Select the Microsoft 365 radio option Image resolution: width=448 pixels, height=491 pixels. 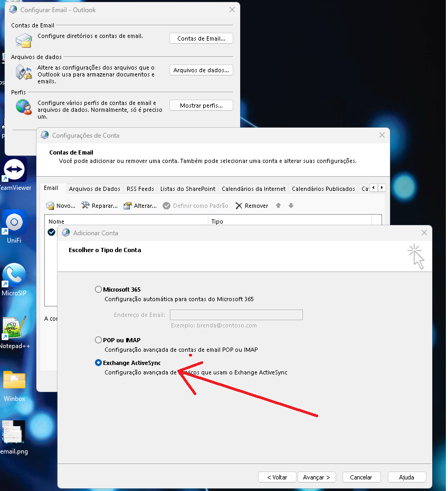[98, 290]
